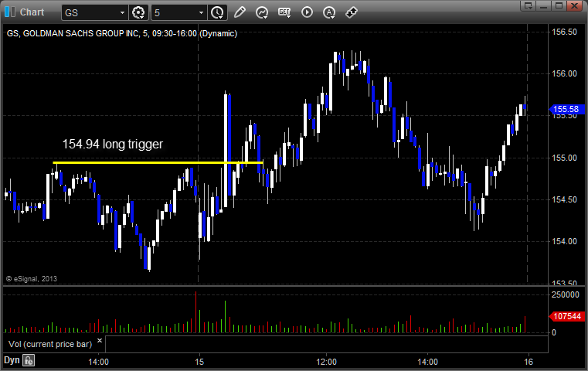Click the 154.00 price axis label

(564, 241)
